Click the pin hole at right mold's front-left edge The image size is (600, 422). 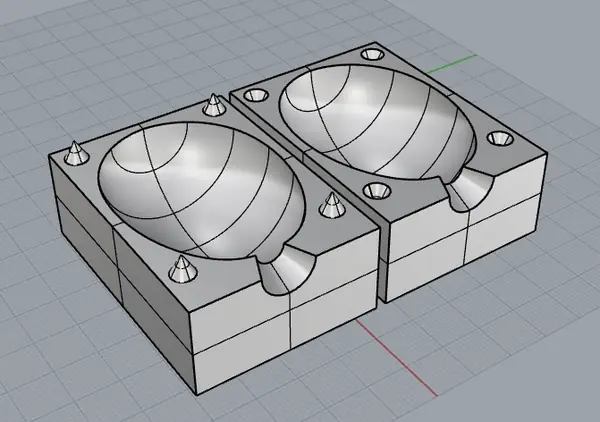[x=376, y=190]
